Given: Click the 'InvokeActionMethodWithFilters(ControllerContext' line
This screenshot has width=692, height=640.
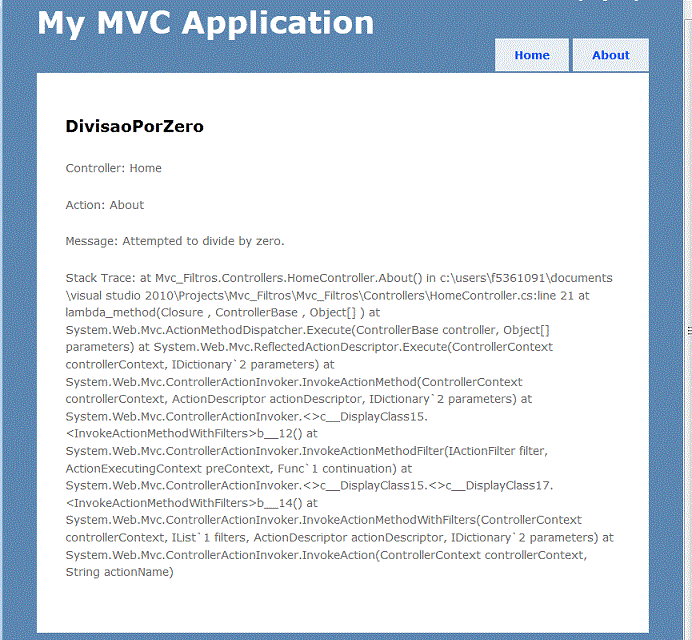Looking at the screenshot, I should [x=323, y=520].
